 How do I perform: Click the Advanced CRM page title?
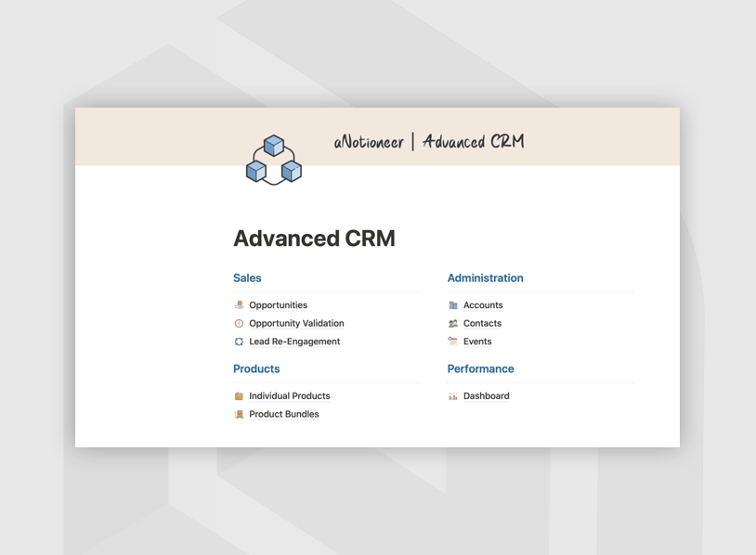(x=314, y=239)
